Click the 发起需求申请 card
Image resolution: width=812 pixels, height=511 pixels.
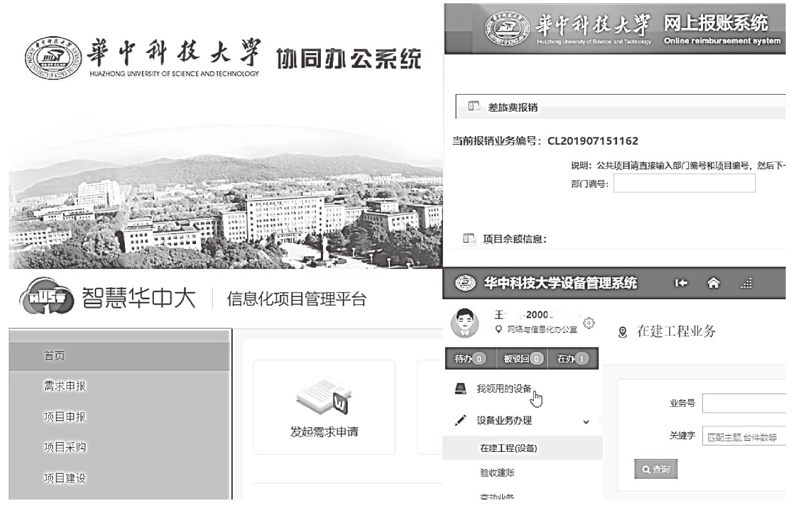(x=324, y=407)
